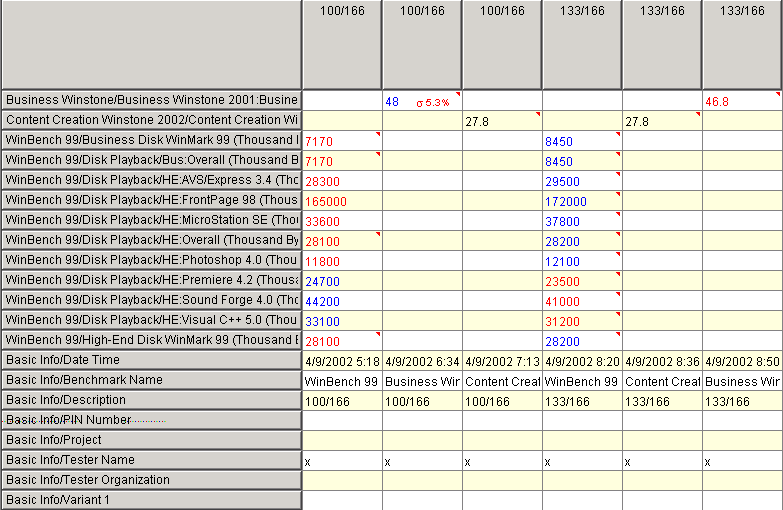Select the Disk Playback/Bus:Overall row header

point(151,160)
